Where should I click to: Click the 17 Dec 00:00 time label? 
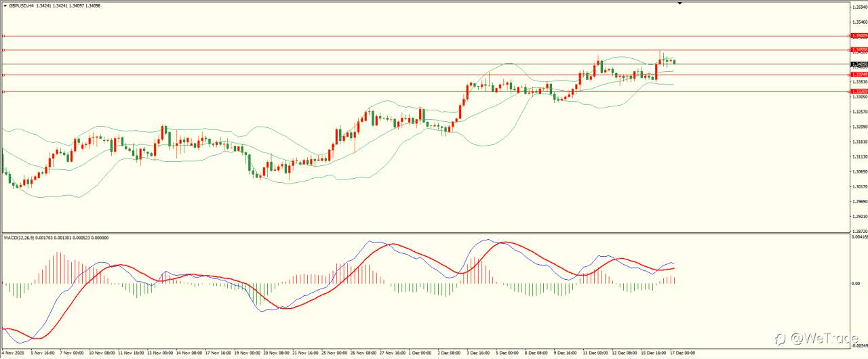point(683,353)
